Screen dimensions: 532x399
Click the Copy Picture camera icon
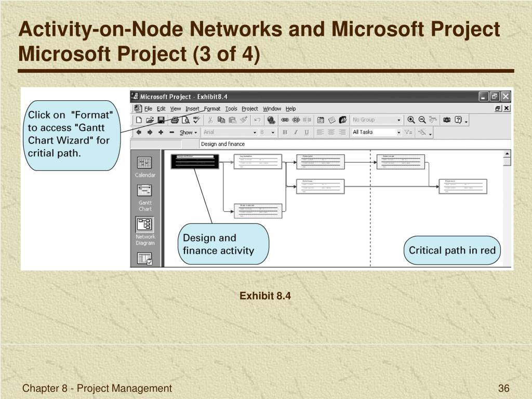(x=447, y=120)
